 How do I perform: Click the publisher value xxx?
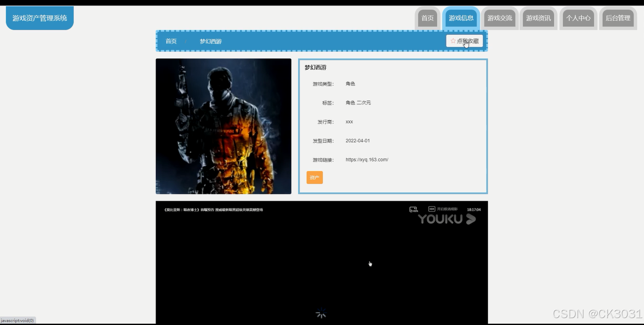[x=349, y=122]
